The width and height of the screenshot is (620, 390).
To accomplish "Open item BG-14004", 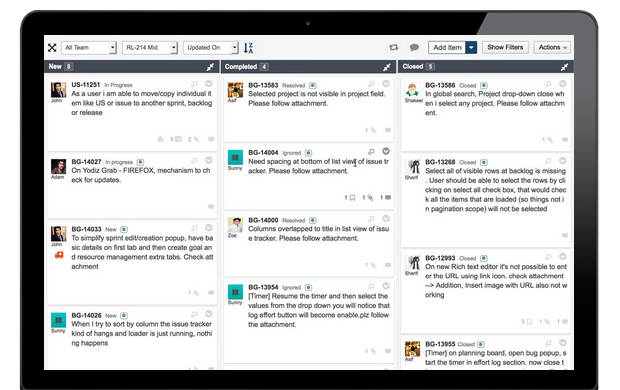I will coord(263,152).
